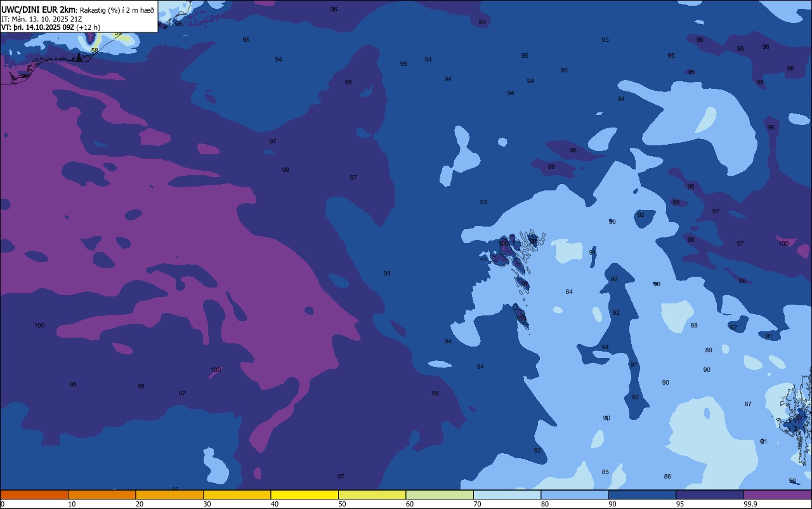The height and width of the screenshot is (509, 812).
Task: Select the 10–20 orange legend color segment
Action: point(101,494)
